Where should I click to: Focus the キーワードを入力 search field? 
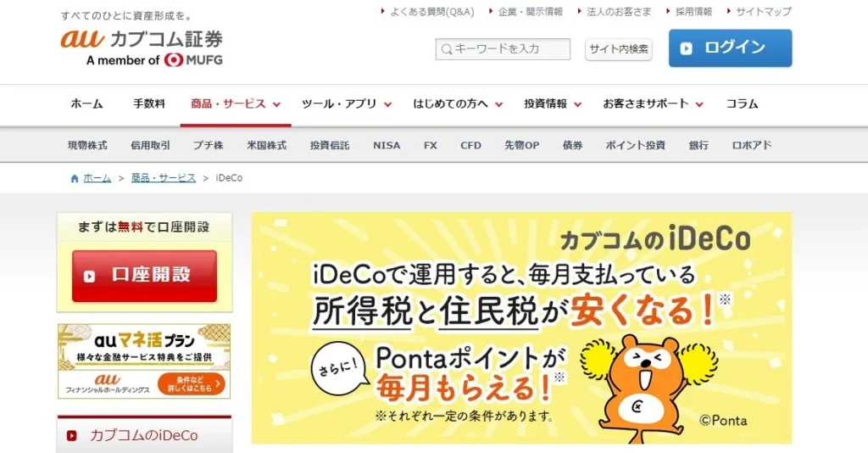pyautogui.click(x=503, y=49)
